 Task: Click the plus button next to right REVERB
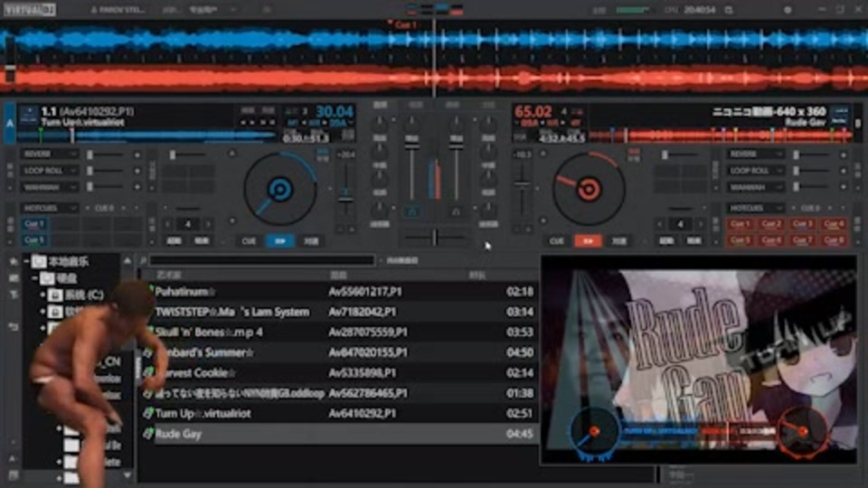843,155
